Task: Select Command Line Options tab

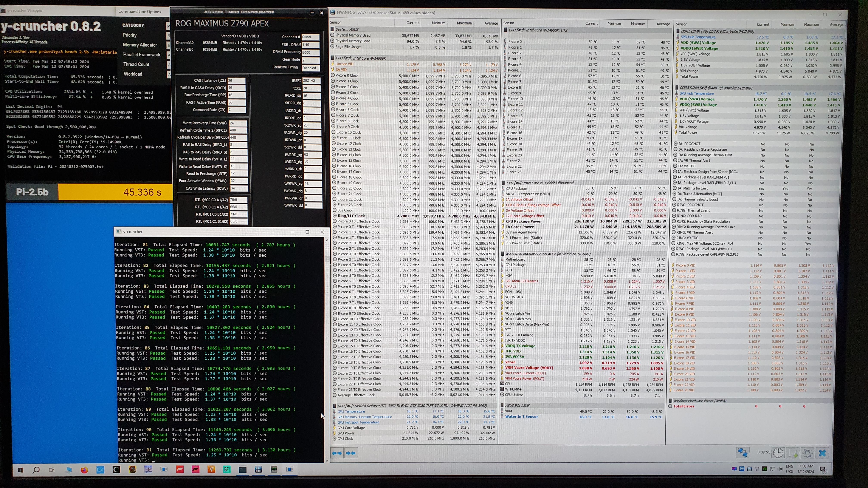Action: pos(139,11)
